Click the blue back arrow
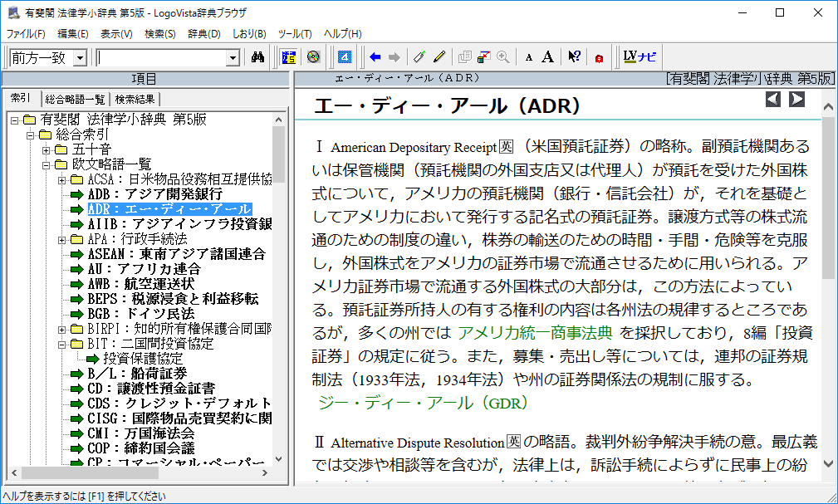838x504 pixels. (x=375, y=57)
